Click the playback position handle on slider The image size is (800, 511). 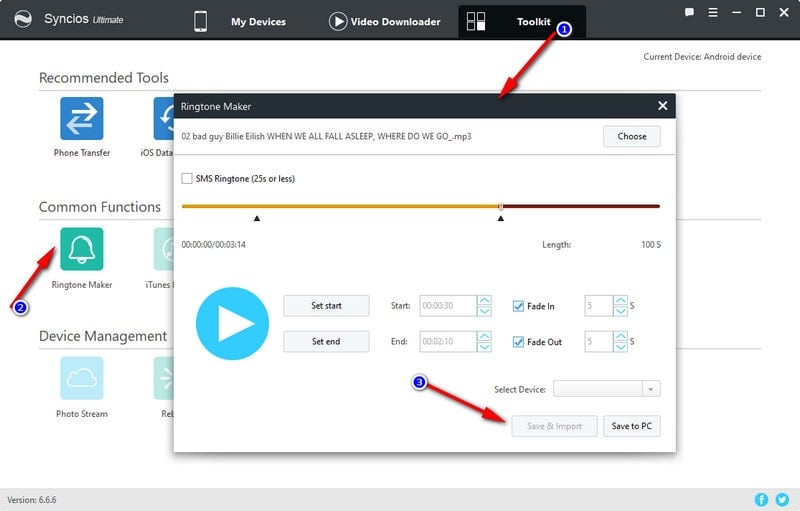tap(501, 206)
